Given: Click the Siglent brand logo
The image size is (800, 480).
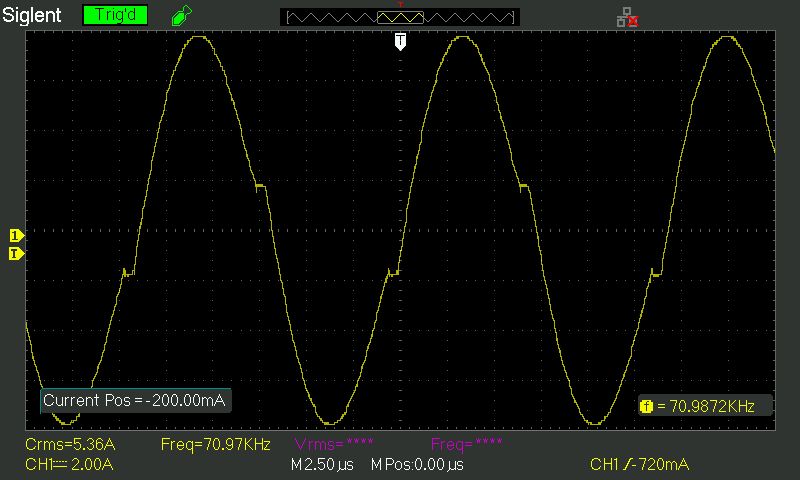Looking at the screenshot, I should [32, 15].
